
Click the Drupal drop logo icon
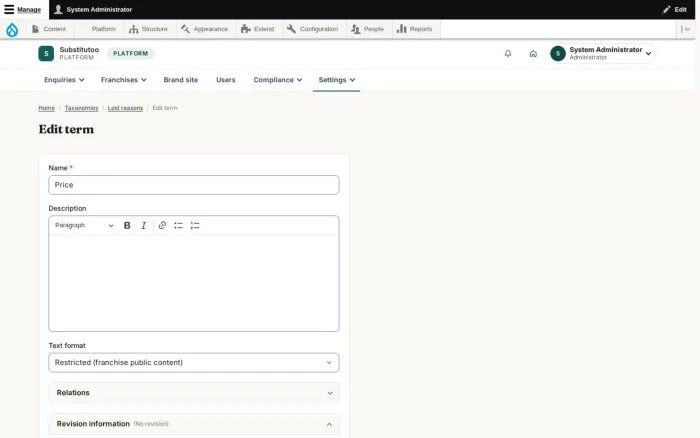click(x=12, y=29)
